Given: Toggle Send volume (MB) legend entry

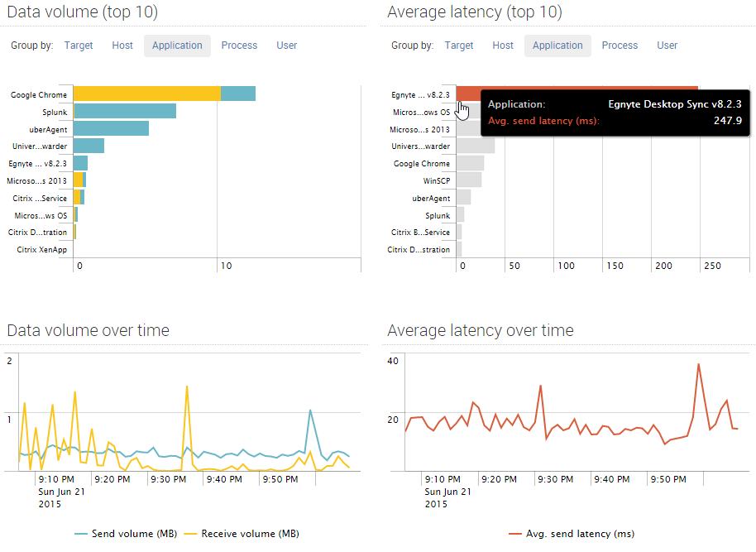Looking at the screenshot, I should click(x=126, y=534).
